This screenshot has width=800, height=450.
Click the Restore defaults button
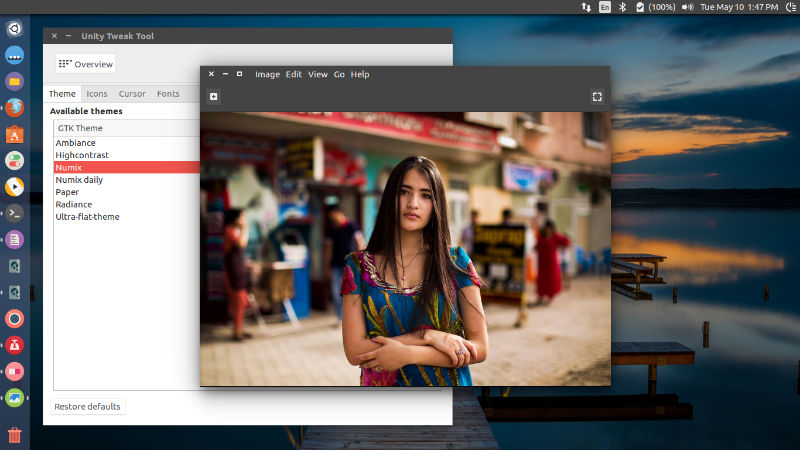coord(87,407)
